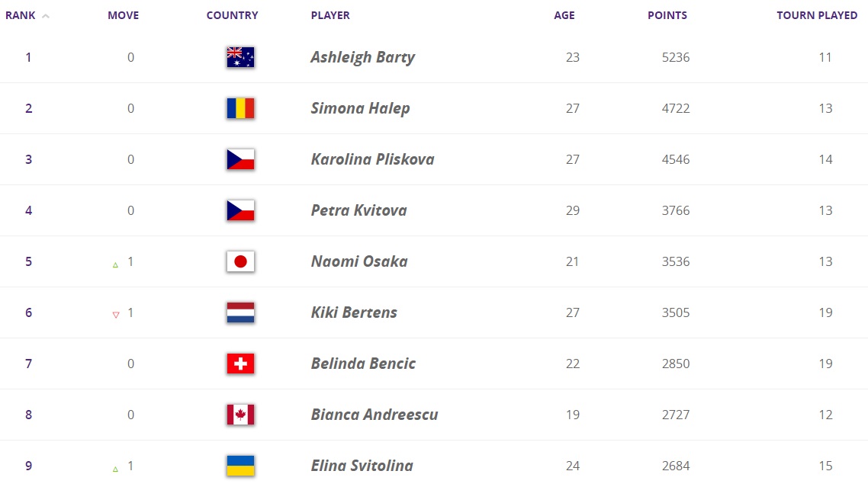
Task: Open Bianca Andreescu's player page
Action: (x=374, y=415)
